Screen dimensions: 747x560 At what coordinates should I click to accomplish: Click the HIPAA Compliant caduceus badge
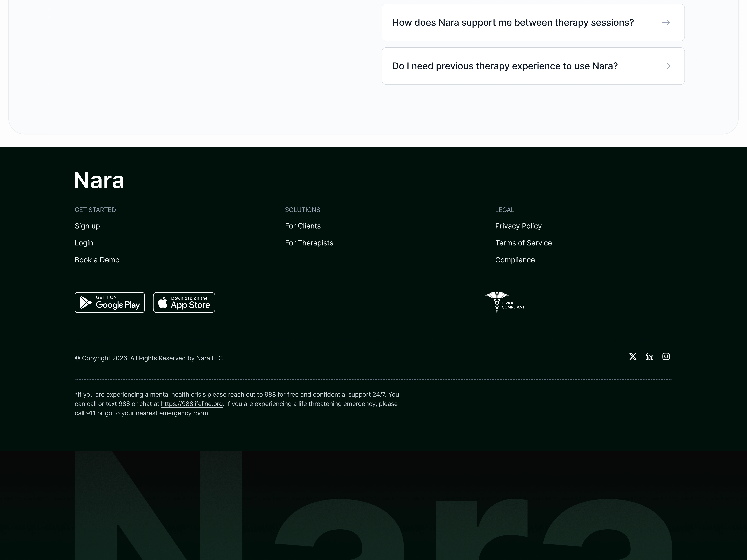[505, 302]
